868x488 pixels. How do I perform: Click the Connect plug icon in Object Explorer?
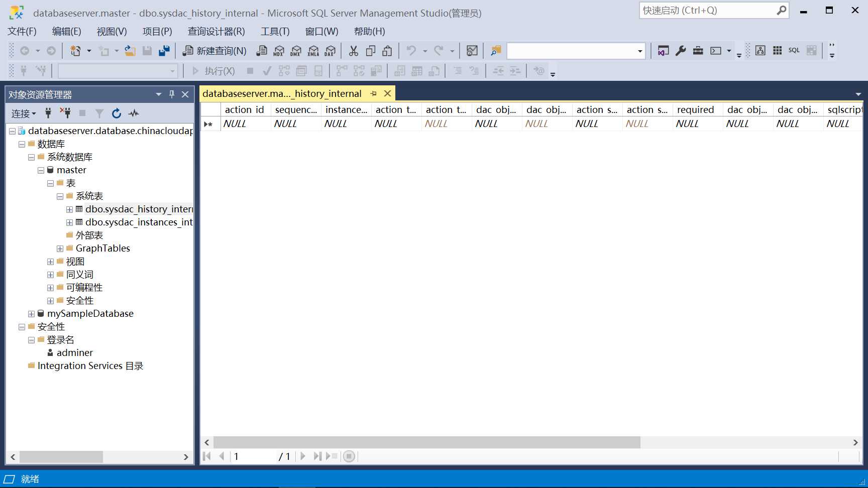tap(48, 113)
